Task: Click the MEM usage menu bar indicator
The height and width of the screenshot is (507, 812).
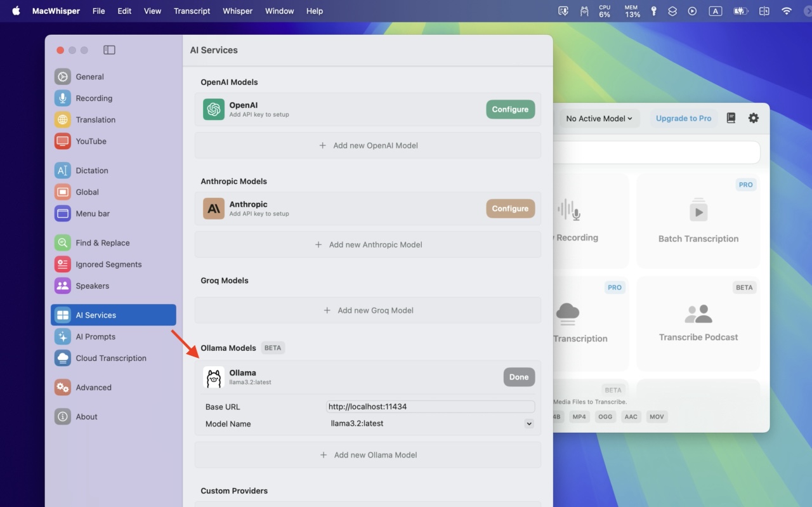Action: tap(632, 11)
